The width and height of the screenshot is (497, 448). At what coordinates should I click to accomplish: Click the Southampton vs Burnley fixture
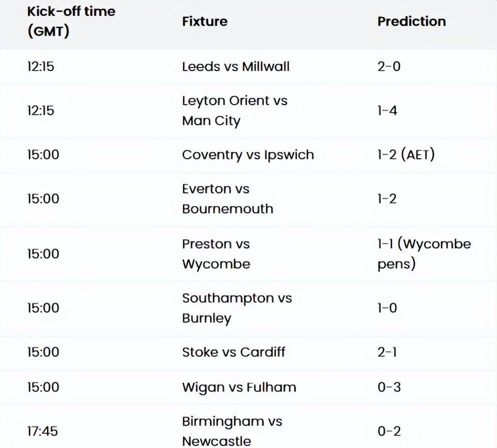pyautogui.click(x=236, y=308)
